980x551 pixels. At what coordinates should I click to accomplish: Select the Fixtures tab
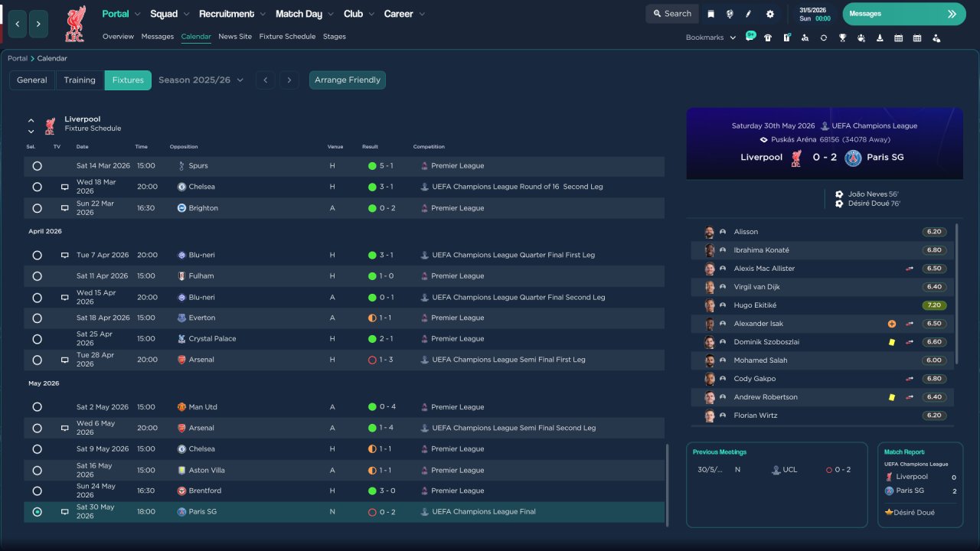click(128, 80)
